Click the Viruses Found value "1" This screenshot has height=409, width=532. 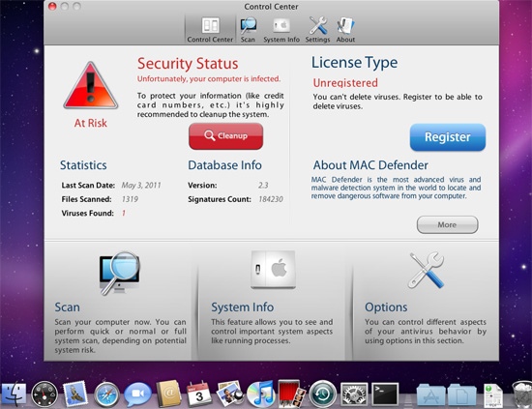coord(124,213)
